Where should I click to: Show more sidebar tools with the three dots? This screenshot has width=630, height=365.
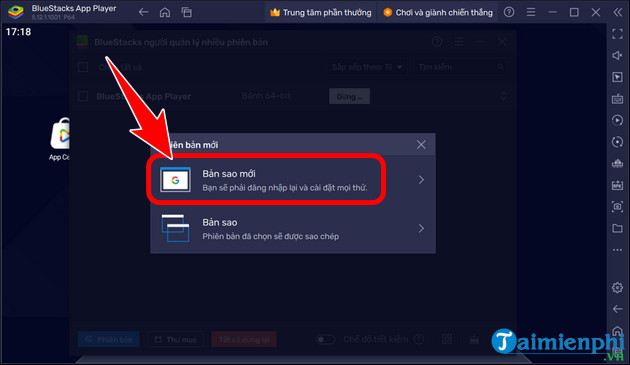click(x=618, y=250)
